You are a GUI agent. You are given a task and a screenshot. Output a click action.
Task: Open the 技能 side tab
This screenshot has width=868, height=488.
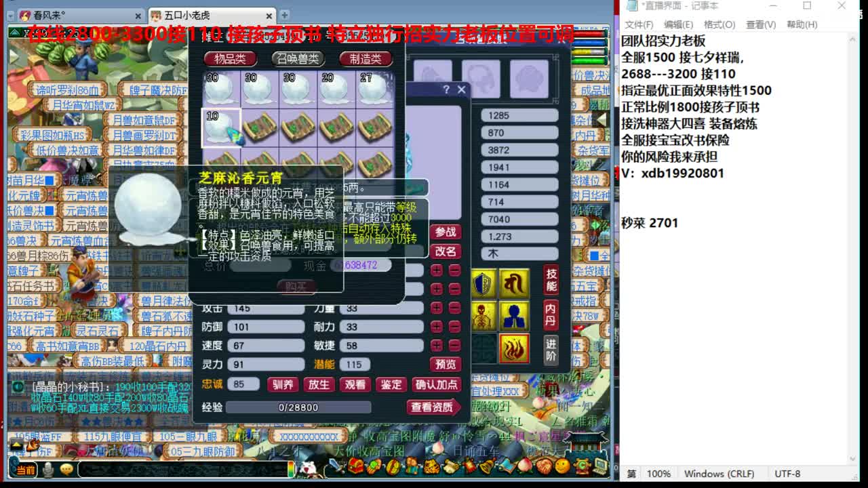point(551,281)
